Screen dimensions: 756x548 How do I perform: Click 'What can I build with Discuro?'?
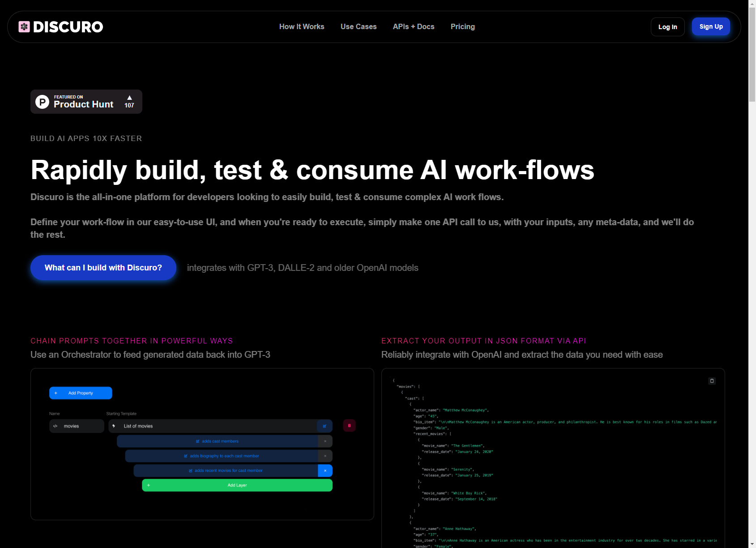tap(103, 268)
